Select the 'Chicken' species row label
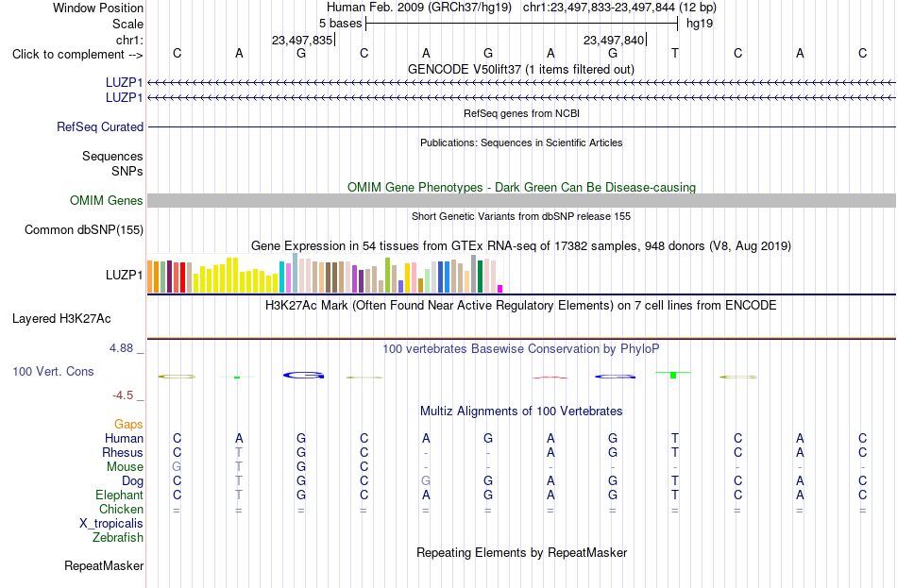The image size is (897, 588). click(x=121, y=509)
